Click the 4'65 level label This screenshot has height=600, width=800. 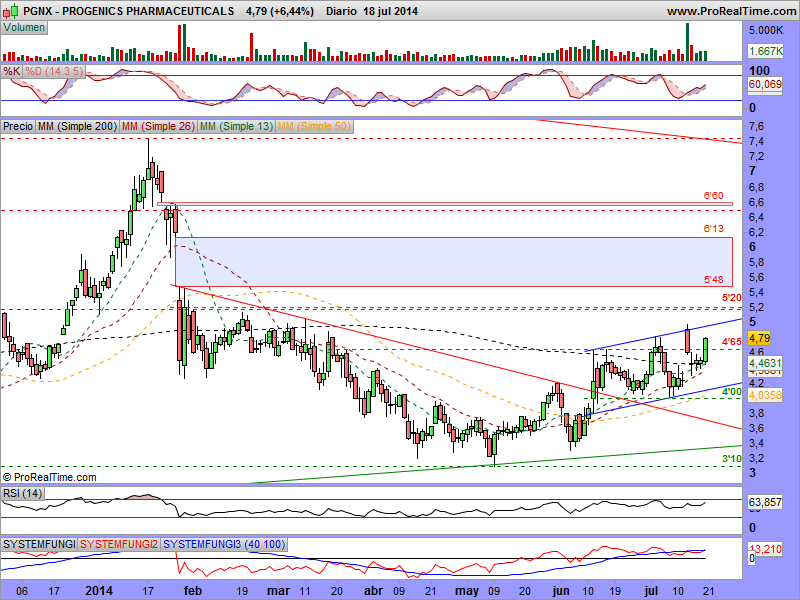[x=732, y=341]
